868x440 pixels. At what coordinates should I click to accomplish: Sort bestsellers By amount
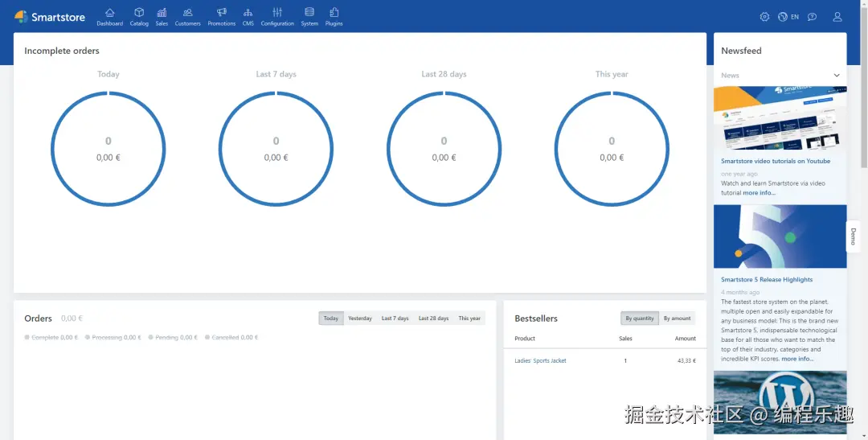[677, 318]
